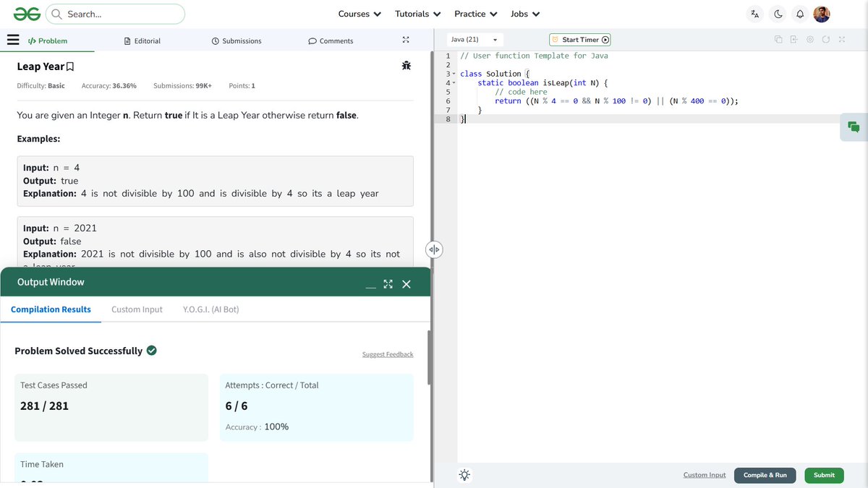Click the 'Accuracy : 100%' text
The height and width of the screenshot is (488, 868).
tap(257, 427)
